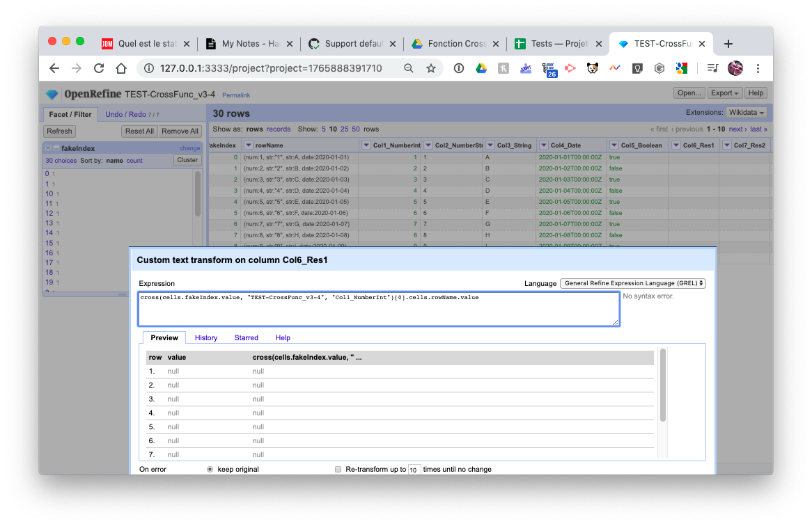Click the browser address bar URL
Image resolution: width=812 pixels, height=526 pixels.
(x=271, y=68)
